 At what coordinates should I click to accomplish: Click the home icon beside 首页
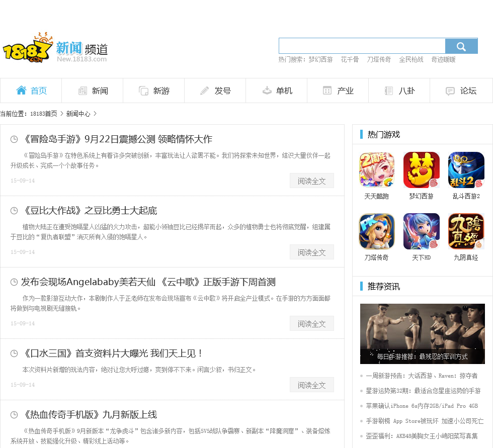[21, 90]
